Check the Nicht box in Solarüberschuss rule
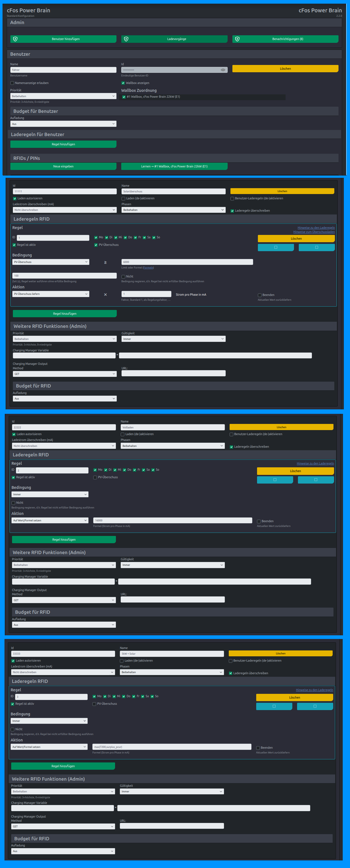 point(123,277)
